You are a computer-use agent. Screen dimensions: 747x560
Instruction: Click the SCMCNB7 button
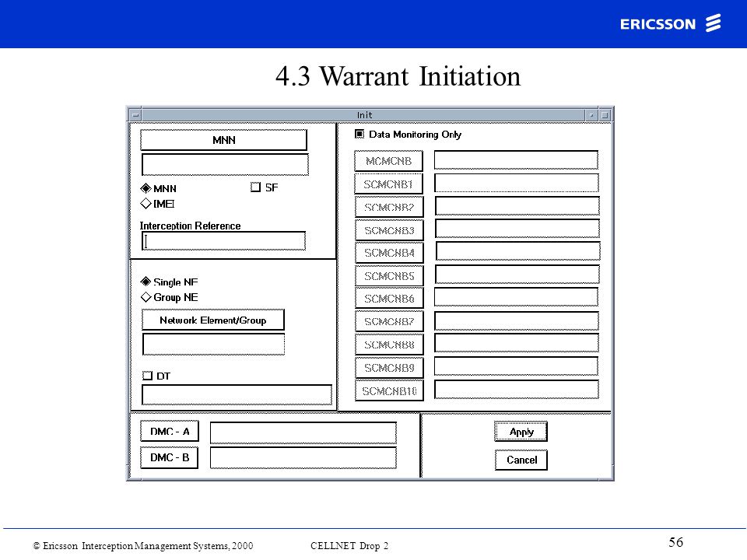[389, 321]
